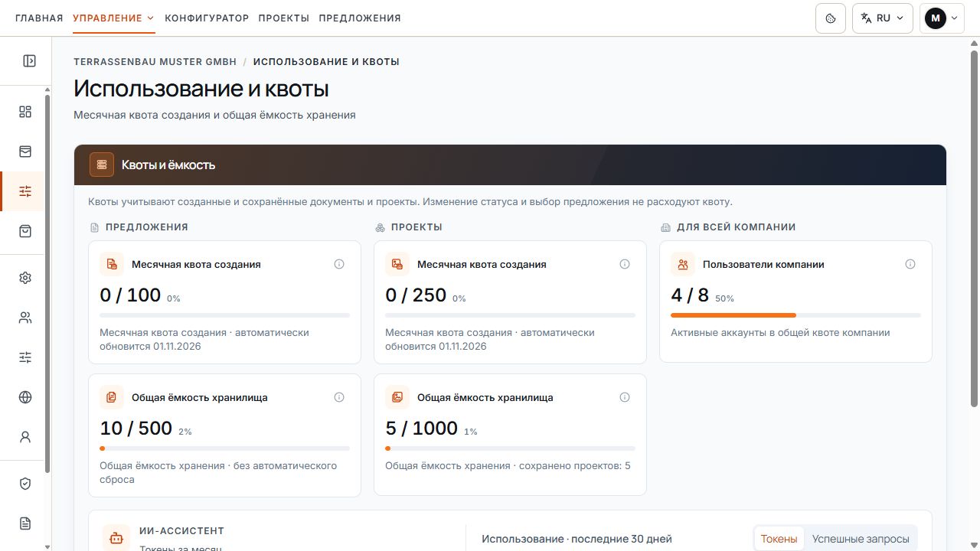Image resolution: width=980 pixels, height=551 pixels.
Task: Switch to the Токены tab
Action: [779, 539]
